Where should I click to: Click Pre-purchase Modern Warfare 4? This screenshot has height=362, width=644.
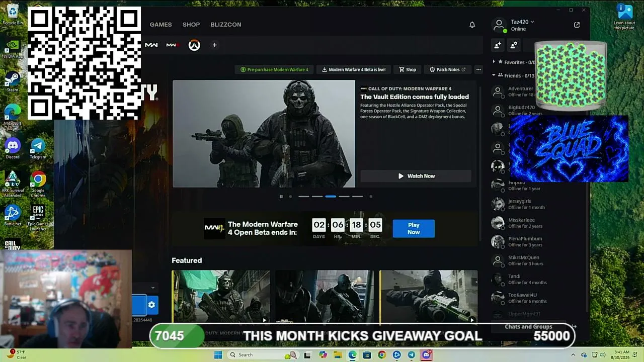coord(274,69)
